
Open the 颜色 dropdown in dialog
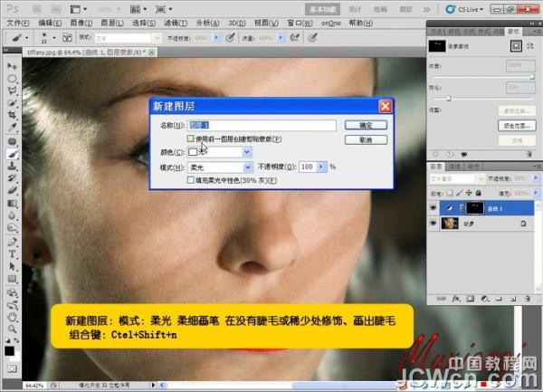click(x=247, y=153)
